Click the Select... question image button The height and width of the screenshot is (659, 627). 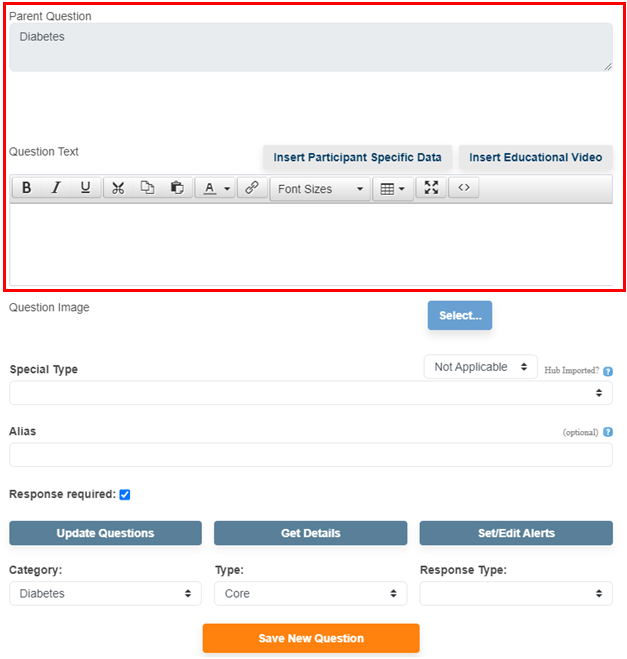click(460, 315)
